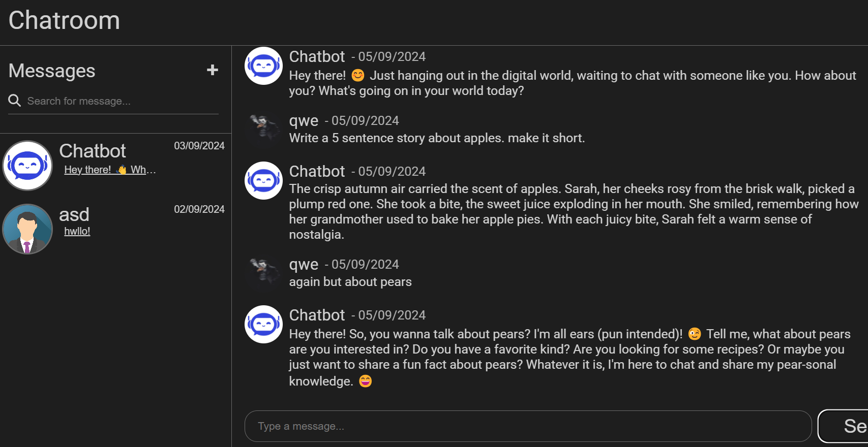Screen dimensions: 868x447
Task: Click the plus icon to start new message
Action: (x=213, y=70)
